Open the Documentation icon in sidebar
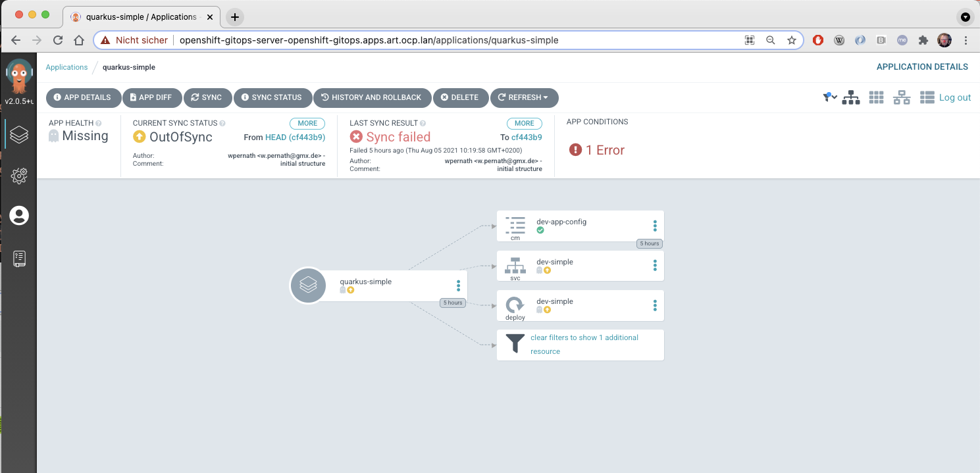980x473 pixels. tap(19, 258)
